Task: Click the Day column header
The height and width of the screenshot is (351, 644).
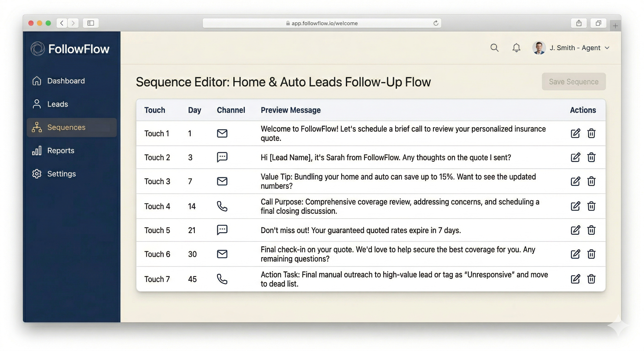Action: point(194,110)
